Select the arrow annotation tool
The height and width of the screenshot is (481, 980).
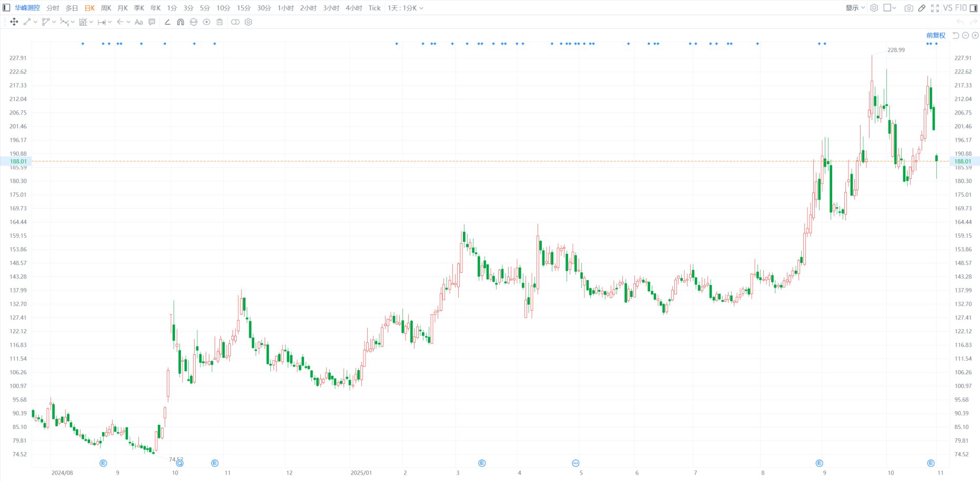[120, 22]
